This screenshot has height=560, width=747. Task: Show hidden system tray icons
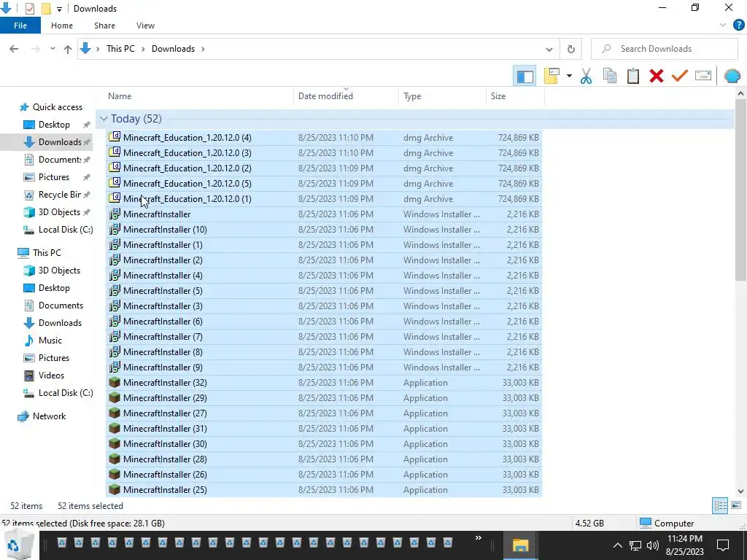[617, 545]
